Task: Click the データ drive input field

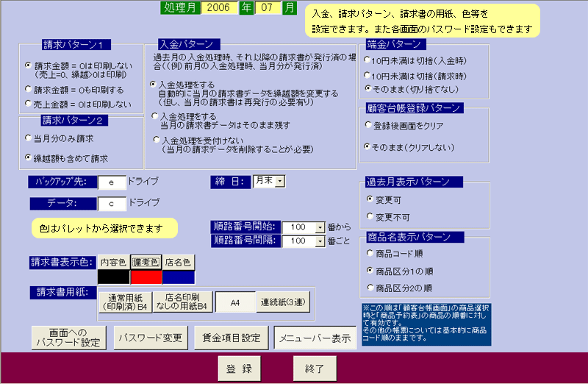Action: tap(112, 204)
